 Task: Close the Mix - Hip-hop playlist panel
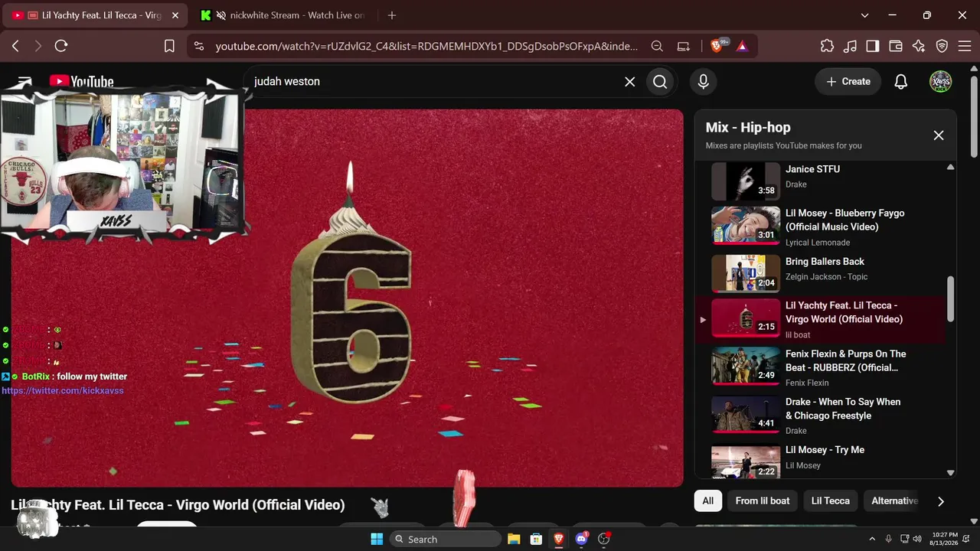(x=939, y=135)
